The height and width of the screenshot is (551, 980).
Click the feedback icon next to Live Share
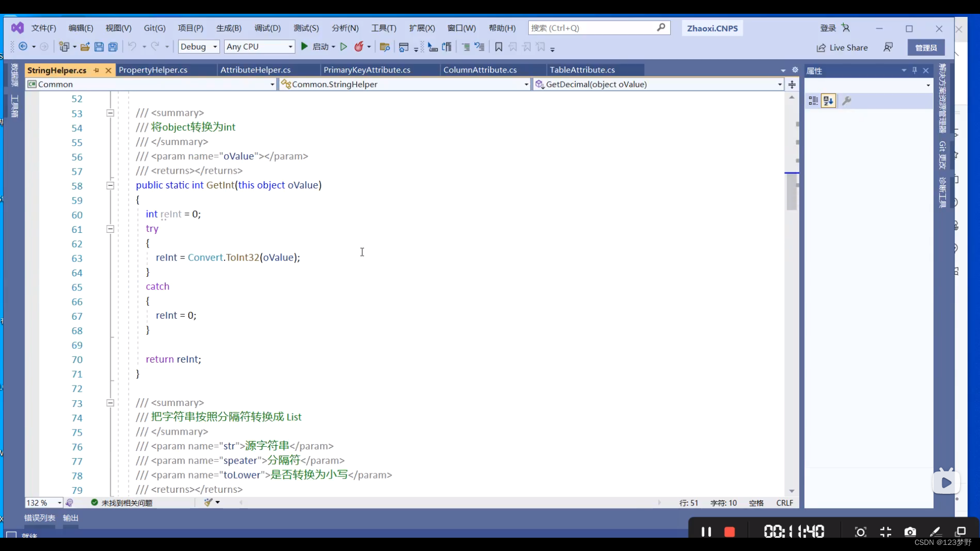pyautogui.click(x=888, y=47)
